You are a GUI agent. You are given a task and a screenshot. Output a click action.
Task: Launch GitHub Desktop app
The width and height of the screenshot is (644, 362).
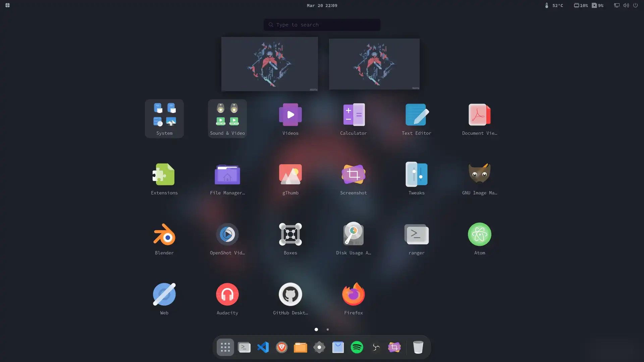click(x=290, y=294)
